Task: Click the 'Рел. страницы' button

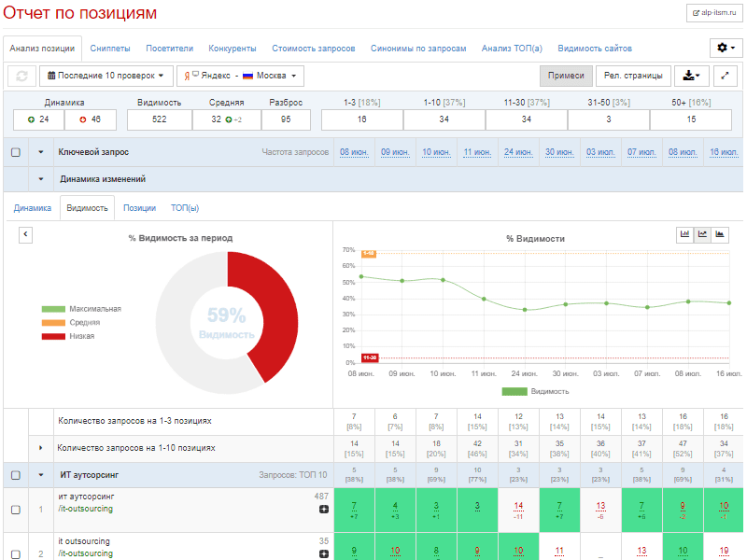Action: (634, 77)
